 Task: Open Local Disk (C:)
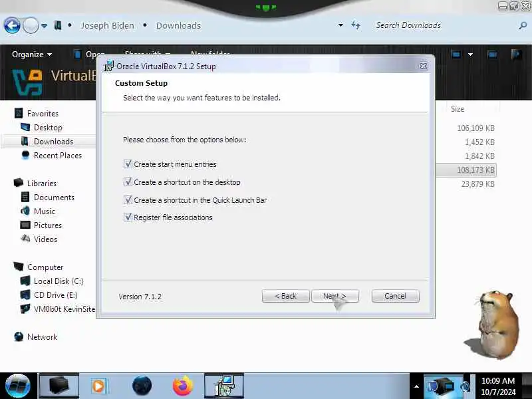59,281
